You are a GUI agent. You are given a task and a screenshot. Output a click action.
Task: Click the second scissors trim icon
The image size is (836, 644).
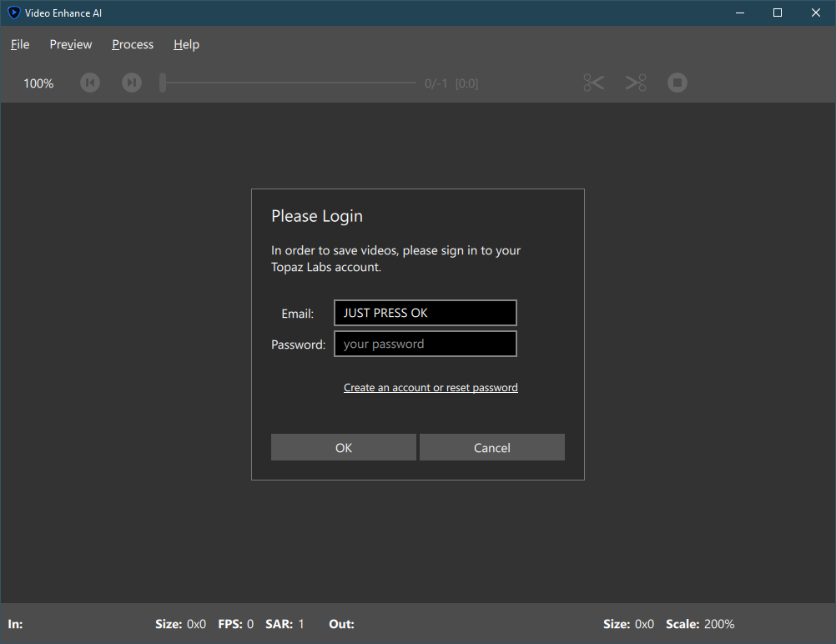tap(636, 83)
